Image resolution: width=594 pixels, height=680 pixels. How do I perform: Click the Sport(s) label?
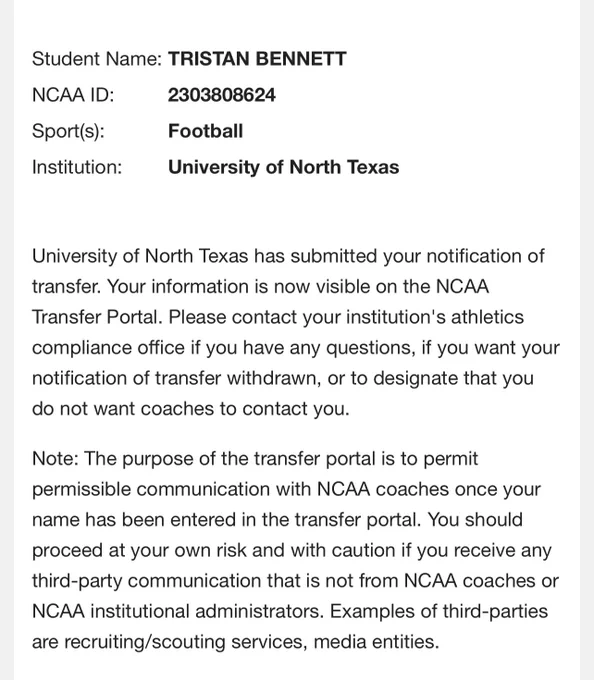pyautogui.click(x=68, y=131)
